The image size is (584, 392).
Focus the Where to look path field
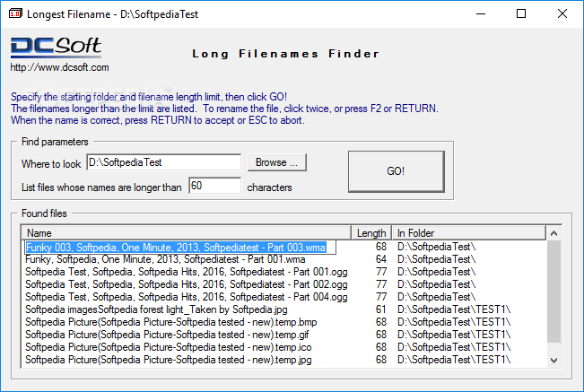click(164, 162)
